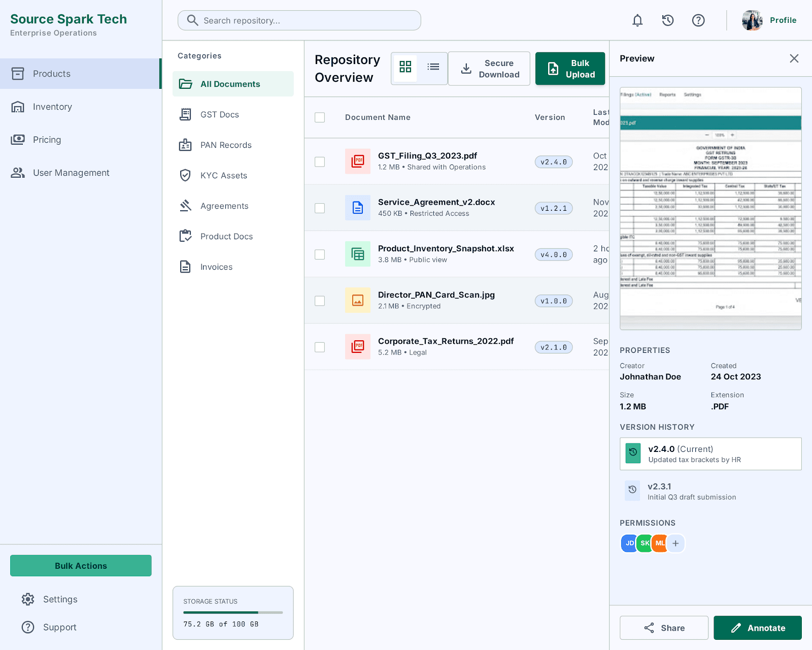Click the v1.2.1 version badge
Image resolution: width=812 pixels, height=650 pixels.
[x=554, y=208]
